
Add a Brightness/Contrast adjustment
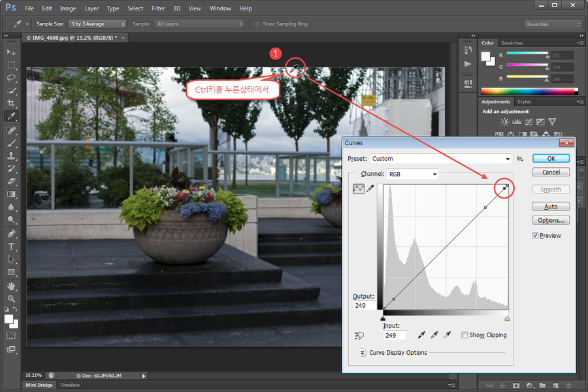click(x=505, y=122)
